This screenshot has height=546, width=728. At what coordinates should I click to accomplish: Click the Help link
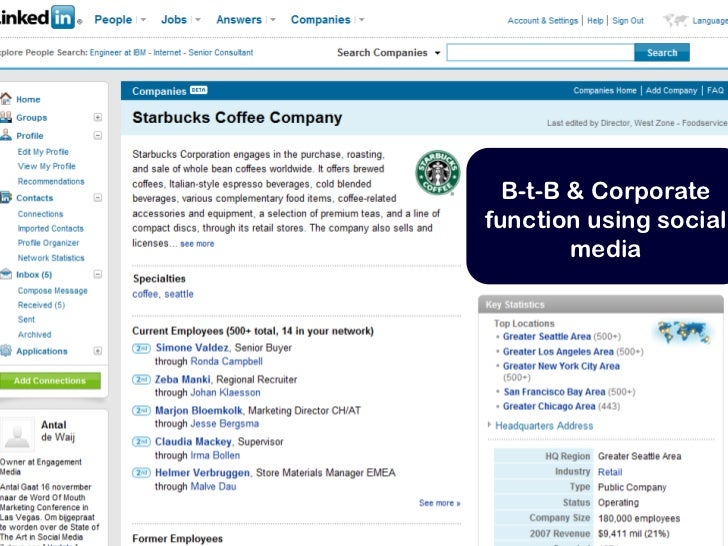(595, 20)
